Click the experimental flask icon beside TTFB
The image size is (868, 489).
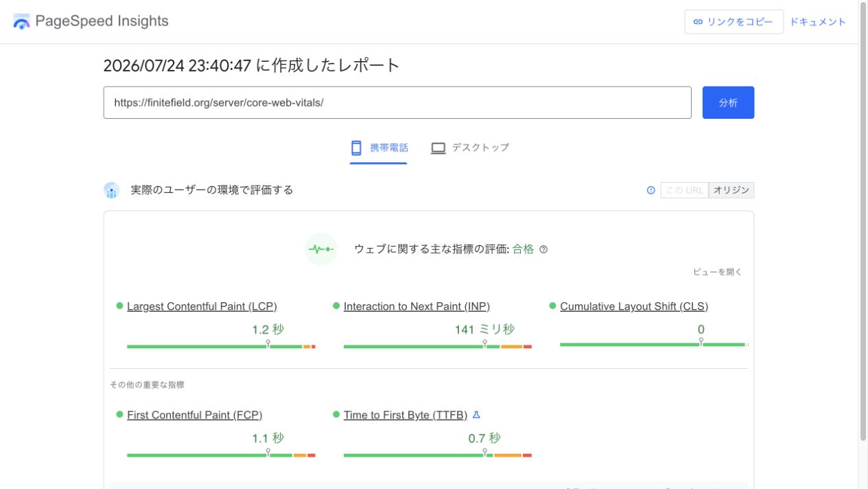click(477, 415)
